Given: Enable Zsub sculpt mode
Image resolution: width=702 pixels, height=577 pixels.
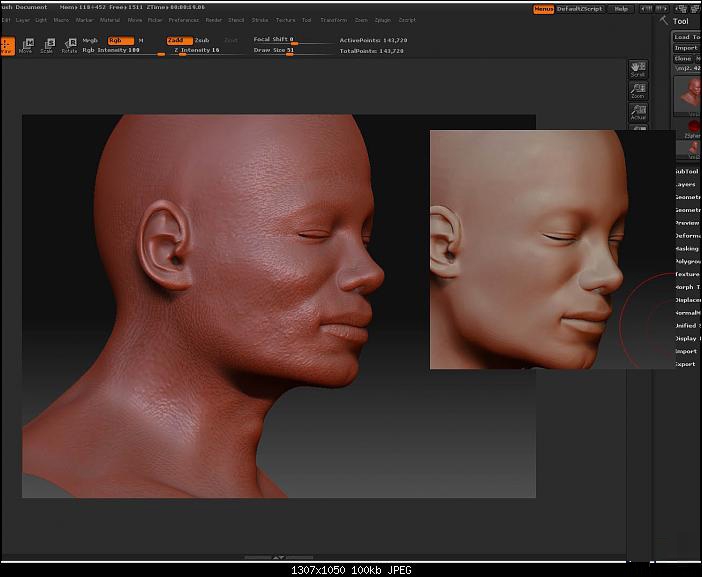Looking at the screenshot, I should click(x=202, y=40).
